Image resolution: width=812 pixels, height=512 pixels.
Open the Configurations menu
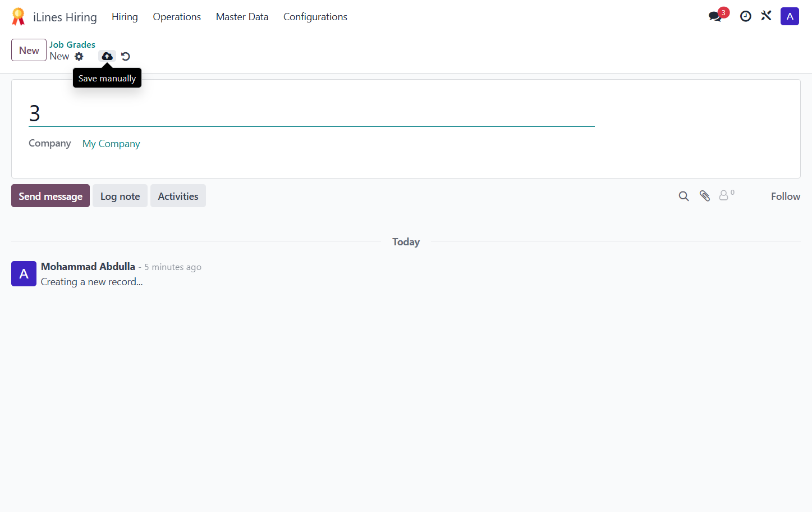[315, 17]
